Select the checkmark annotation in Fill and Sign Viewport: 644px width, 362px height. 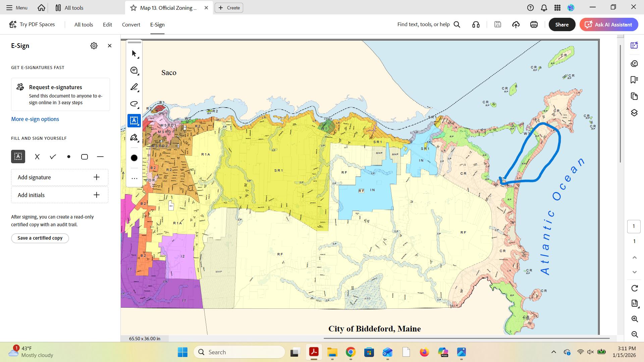(53, 157)
